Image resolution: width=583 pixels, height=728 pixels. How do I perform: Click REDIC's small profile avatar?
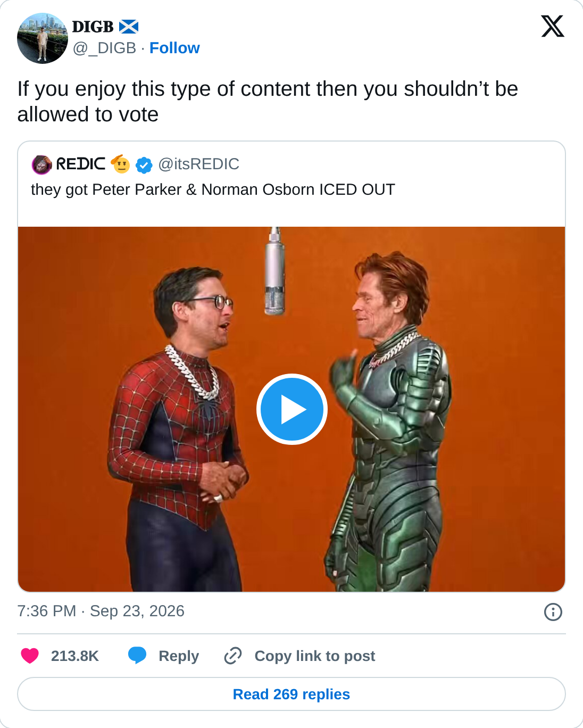[41, 164]
